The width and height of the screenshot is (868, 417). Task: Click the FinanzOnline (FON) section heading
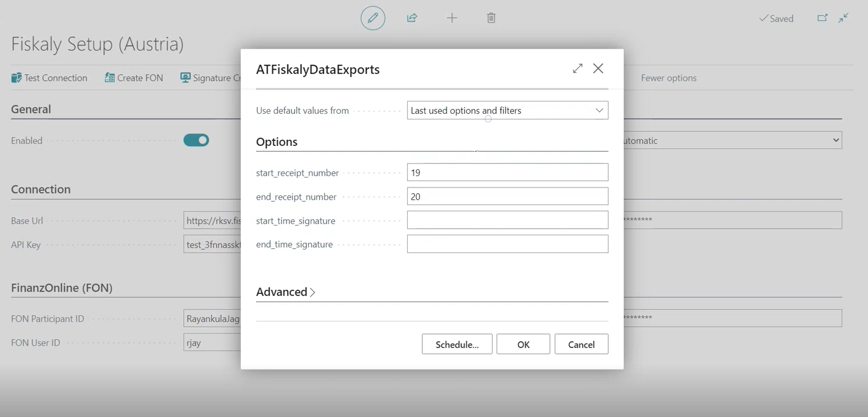point(62,288)
